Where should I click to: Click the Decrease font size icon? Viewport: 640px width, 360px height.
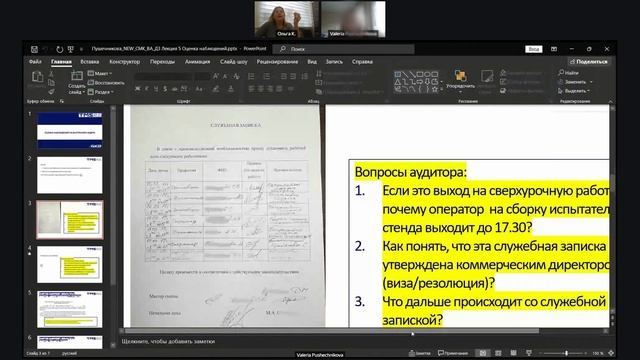[225, 76]
